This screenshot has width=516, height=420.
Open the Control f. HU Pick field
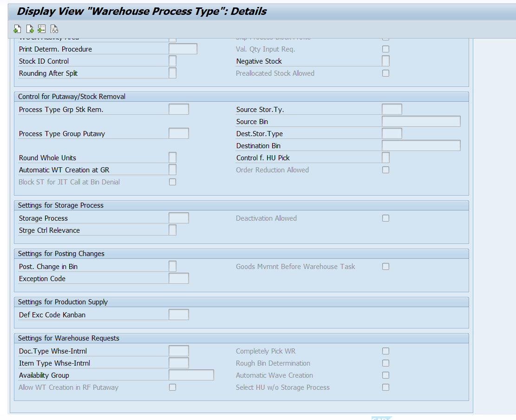[385, 157]
